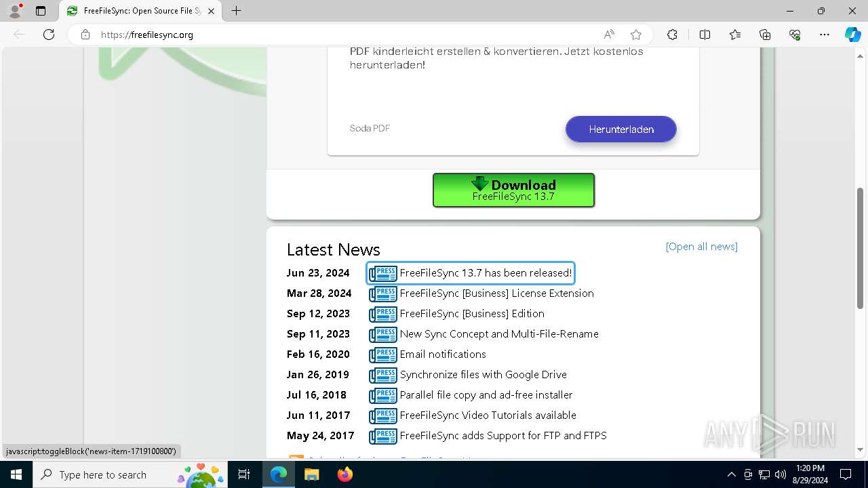Click scrollbar down arrow
The height and width of the screenshot is (488, 868).
[x=861, y=449]
